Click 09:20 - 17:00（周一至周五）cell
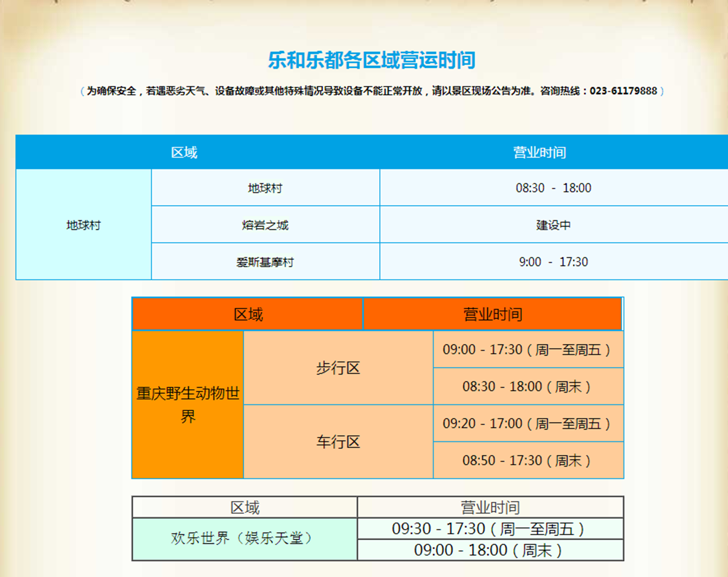 528,423
